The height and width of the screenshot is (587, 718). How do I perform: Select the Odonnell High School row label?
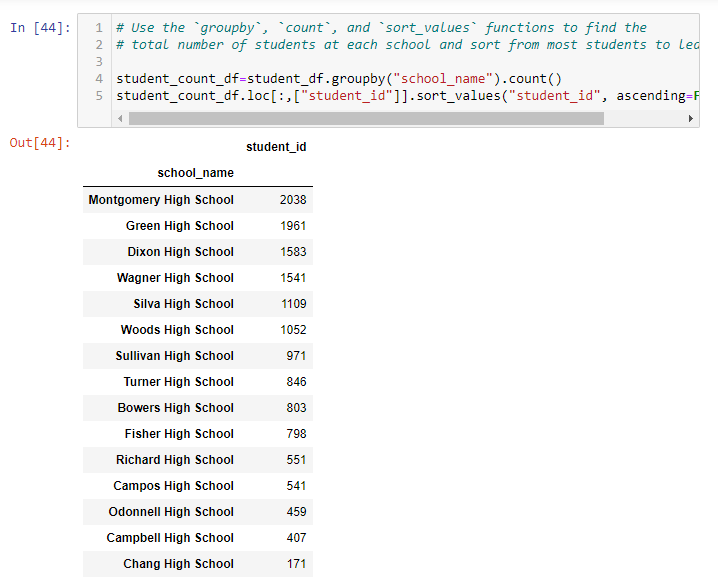[171, 512]
